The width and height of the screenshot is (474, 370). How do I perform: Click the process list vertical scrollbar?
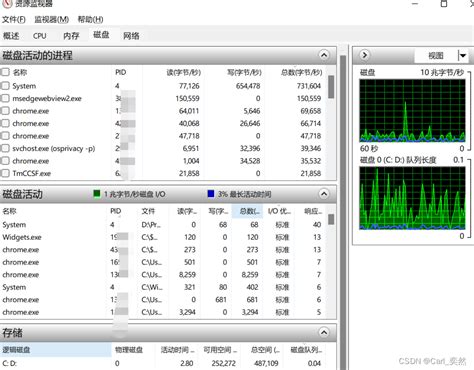331,123
